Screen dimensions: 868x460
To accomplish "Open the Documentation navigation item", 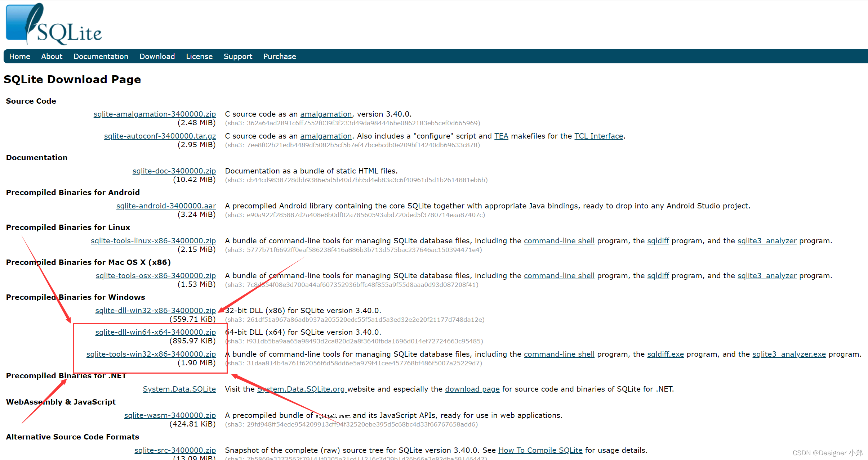I will [101, 56].
